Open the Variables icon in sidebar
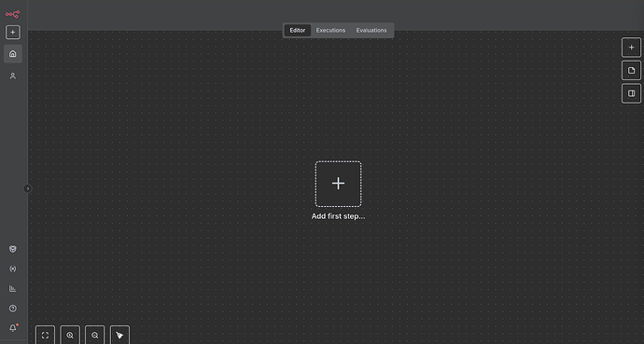 point(13,269)
